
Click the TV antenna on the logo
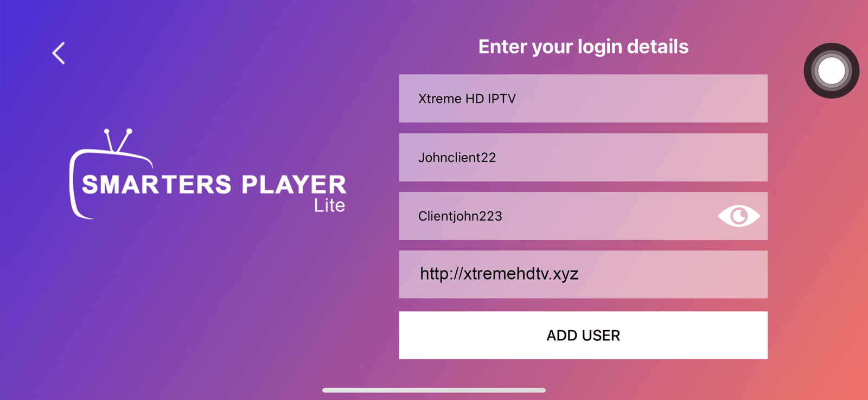point(118,140)
